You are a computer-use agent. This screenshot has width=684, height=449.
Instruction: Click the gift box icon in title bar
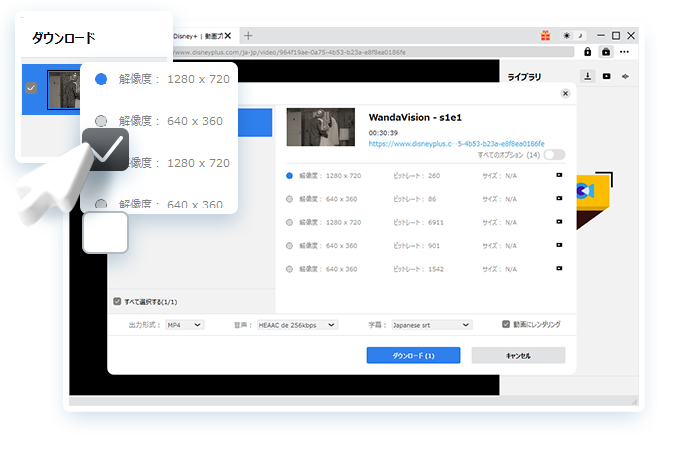coord(545,36)
